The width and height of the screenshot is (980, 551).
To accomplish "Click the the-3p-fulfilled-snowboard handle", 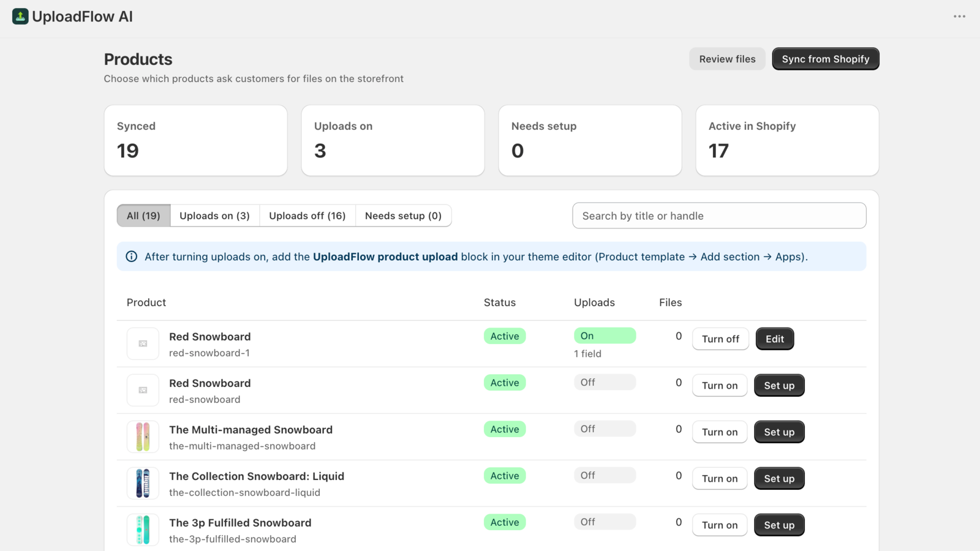I will [233, 539].
